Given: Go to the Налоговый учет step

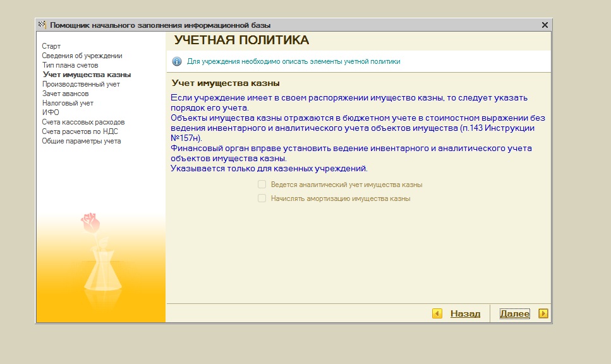Looking at the screenshot, I should pos(68,103).
